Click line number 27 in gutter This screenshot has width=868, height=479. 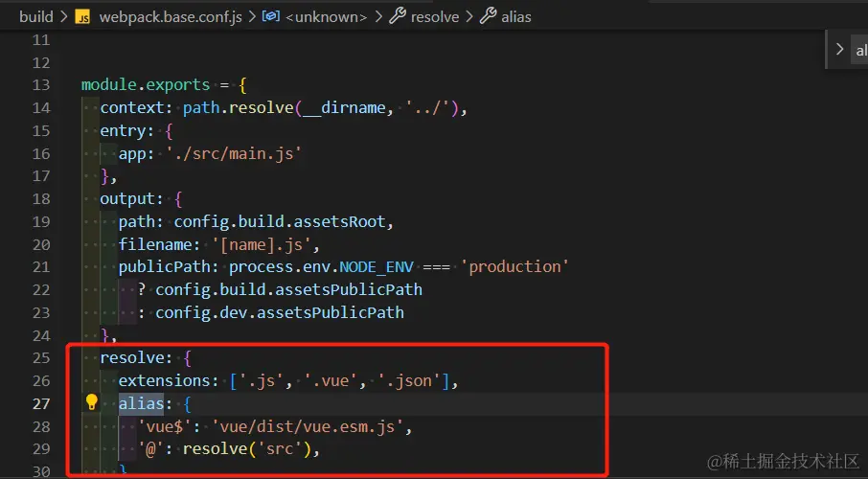[x=41, y=403]
